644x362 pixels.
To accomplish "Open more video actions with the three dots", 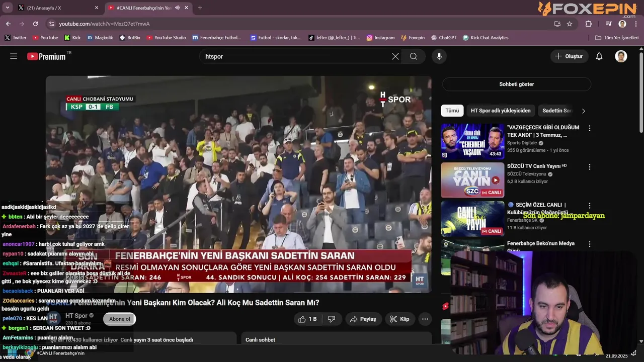I will pos(425,319).
